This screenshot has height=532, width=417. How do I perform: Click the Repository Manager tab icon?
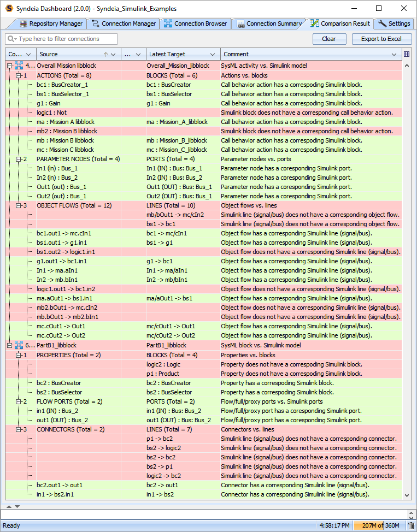24,23
